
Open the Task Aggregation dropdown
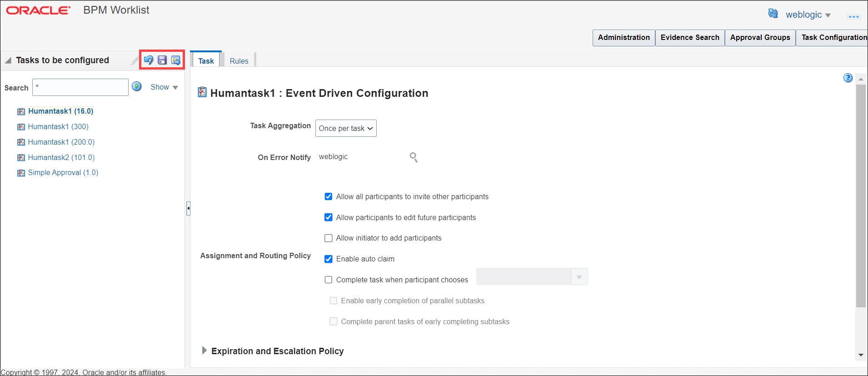[346, 128]
